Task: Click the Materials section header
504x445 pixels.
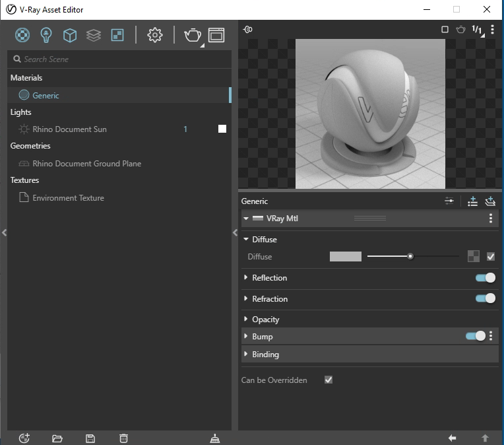Action: pos(26,78)
